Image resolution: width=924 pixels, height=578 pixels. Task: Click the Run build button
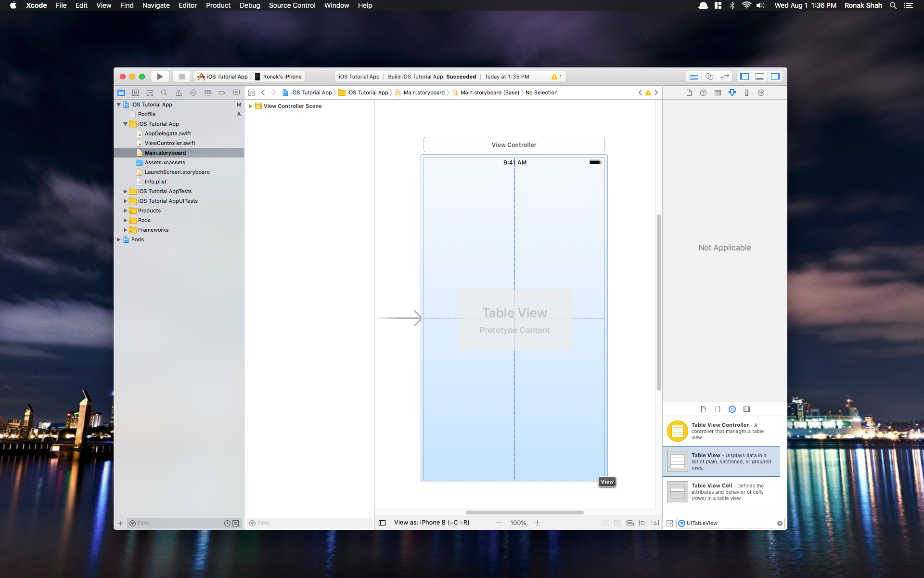click(x=160, y=75)
